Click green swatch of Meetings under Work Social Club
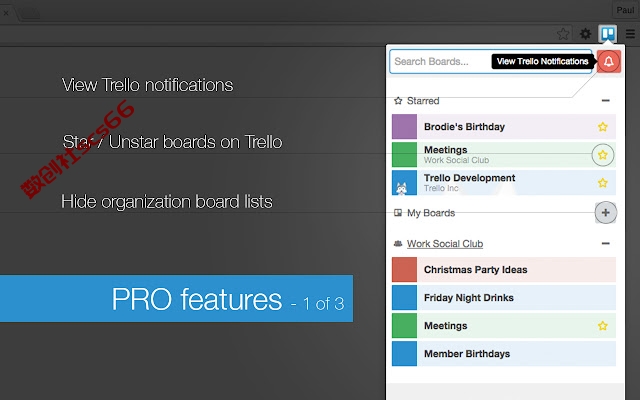Screen dimensions: 640x400 (x=404, y=326)
